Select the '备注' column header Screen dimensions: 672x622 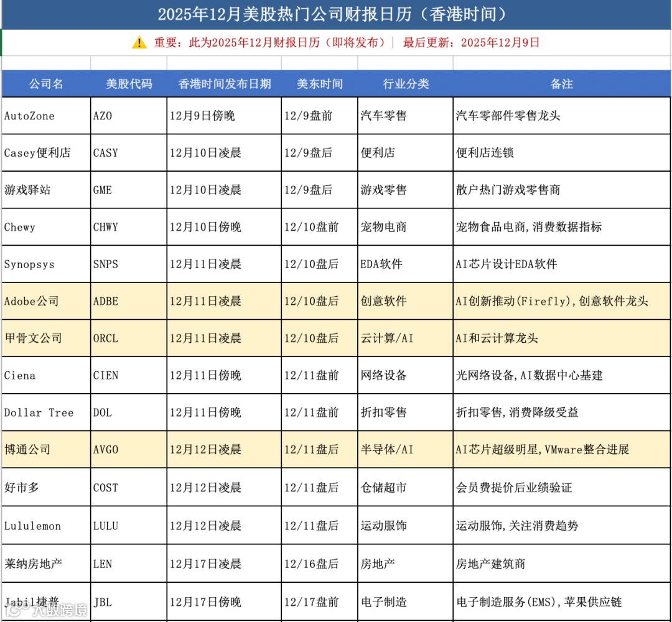(562, 83)
